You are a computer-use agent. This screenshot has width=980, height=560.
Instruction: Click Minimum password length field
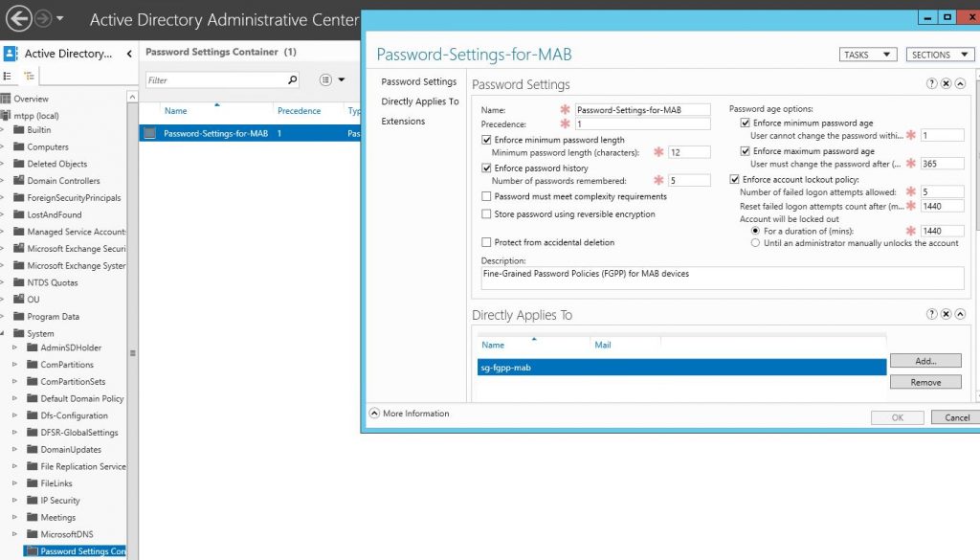point(689,152)
